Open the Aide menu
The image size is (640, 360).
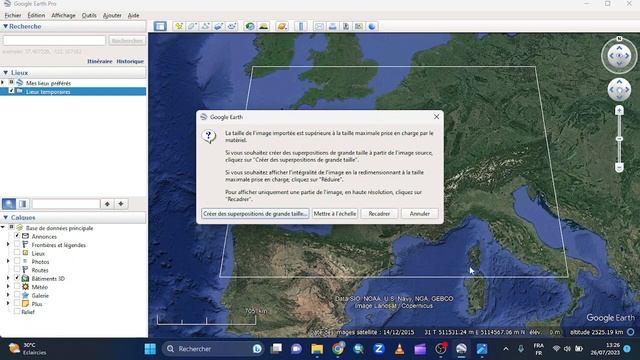coord(133,15)
